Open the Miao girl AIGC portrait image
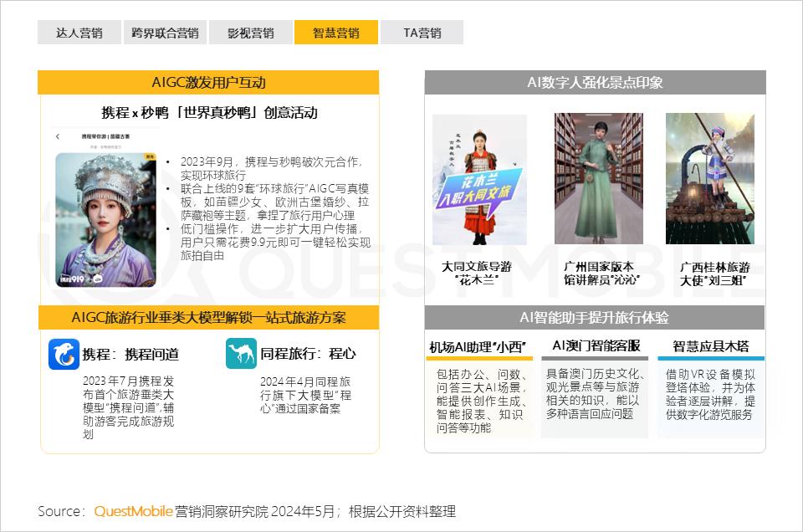 [x=106, y=220]
